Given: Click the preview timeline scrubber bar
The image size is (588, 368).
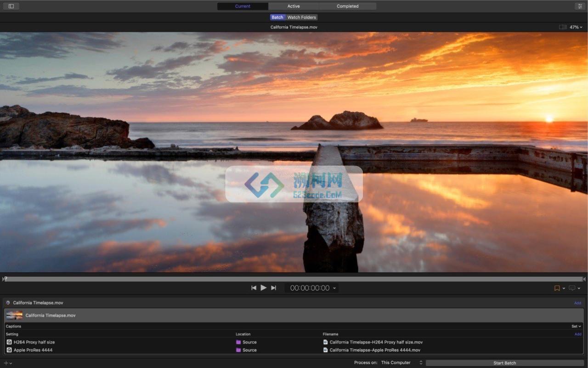Looking at the screenshot, I should [294, 279].
